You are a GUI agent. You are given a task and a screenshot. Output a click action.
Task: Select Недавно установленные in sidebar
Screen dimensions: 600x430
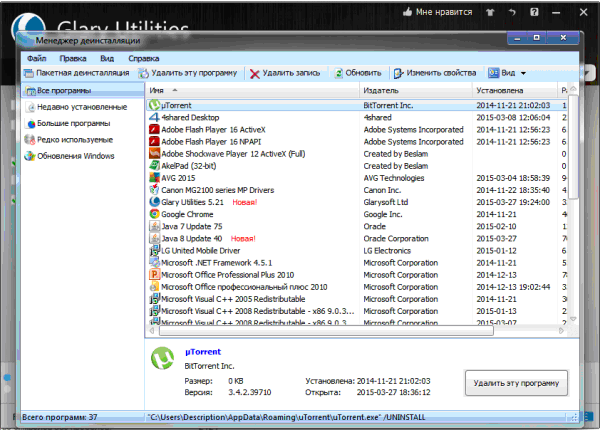click(81, 107)
